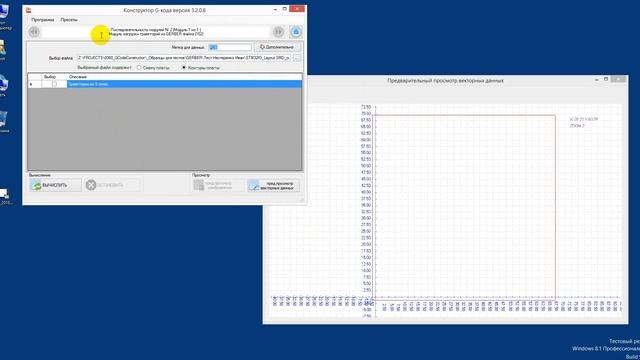Click the coordinates readout text in preview
The width and height of the screenshot is (640, 360).
(x=583, y=119)
